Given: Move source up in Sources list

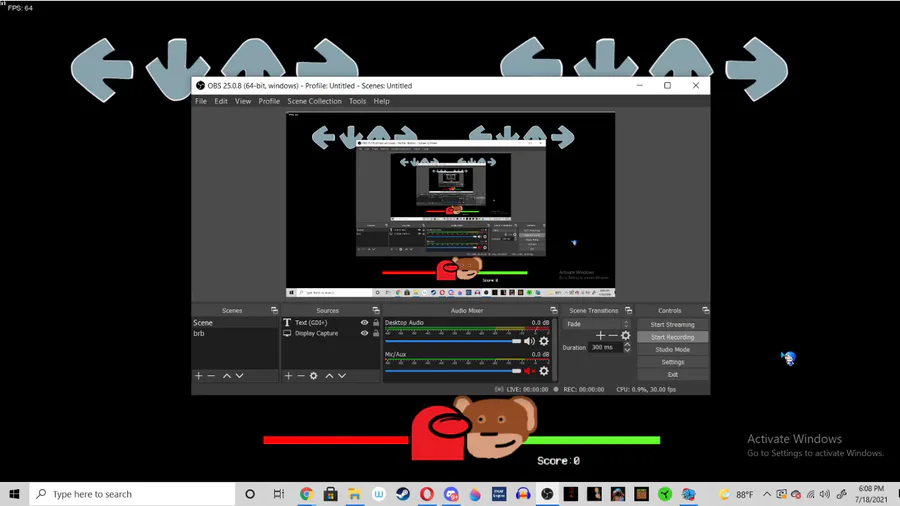Looking at the screenshot, I should (x=329, y=376).
